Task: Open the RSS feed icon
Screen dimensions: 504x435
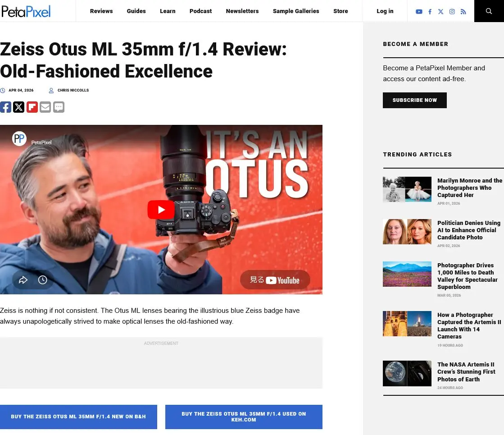Action: click(x=463, y=12)
